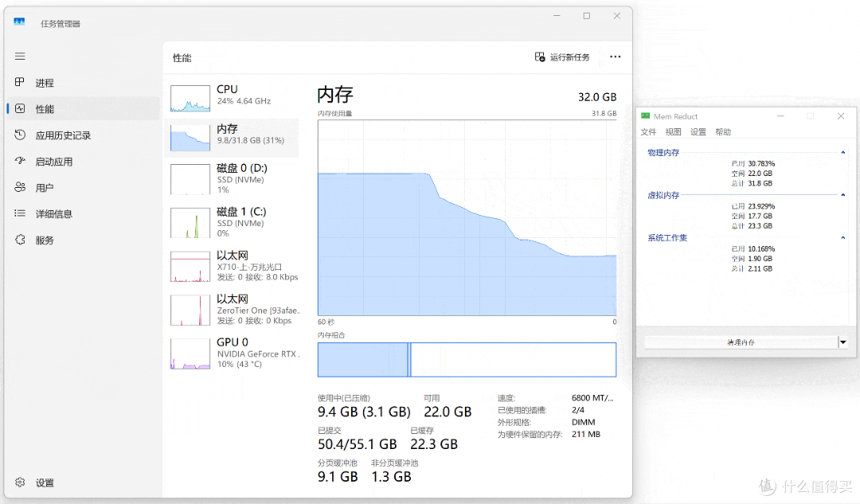This screenshot has height=504, width=860.
Task: Select the X710 Ethernet graph thumbnail
Action: [190, 267]
